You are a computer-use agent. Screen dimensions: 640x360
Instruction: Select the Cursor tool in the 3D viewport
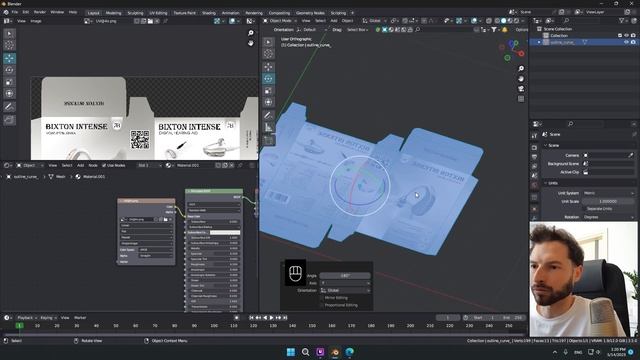click(268, 53)
